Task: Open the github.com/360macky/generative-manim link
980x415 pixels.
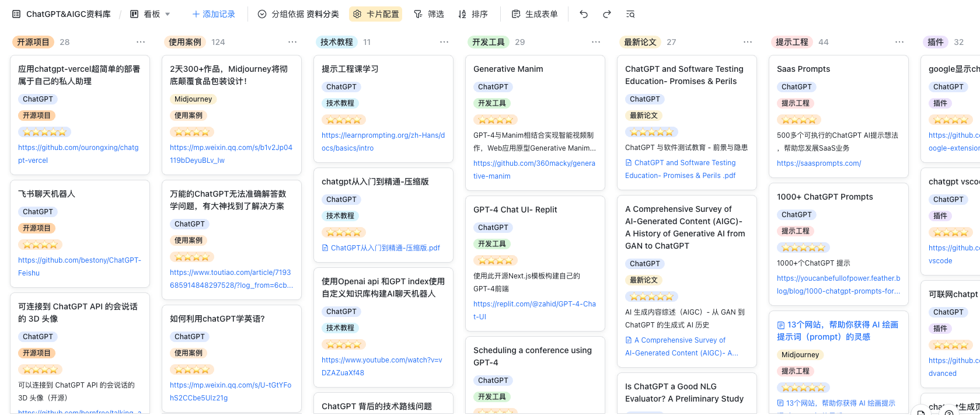Action: coord(534,170)
